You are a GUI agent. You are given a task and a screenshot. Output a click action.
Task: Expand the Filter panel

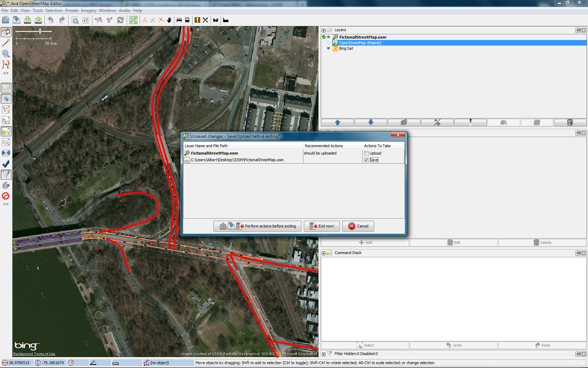click(x=324, y=354)
